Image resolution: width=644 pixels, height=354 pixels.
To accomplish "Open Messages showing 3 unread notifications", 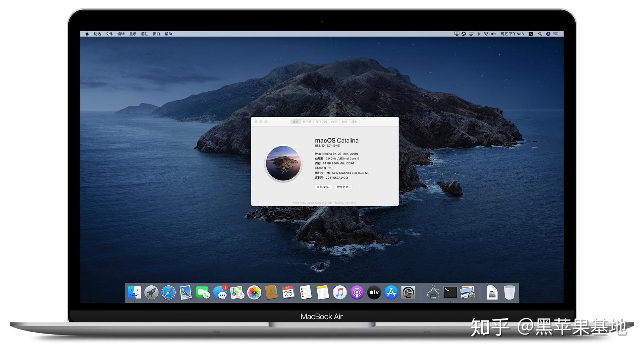I will (x=221, y=293).
